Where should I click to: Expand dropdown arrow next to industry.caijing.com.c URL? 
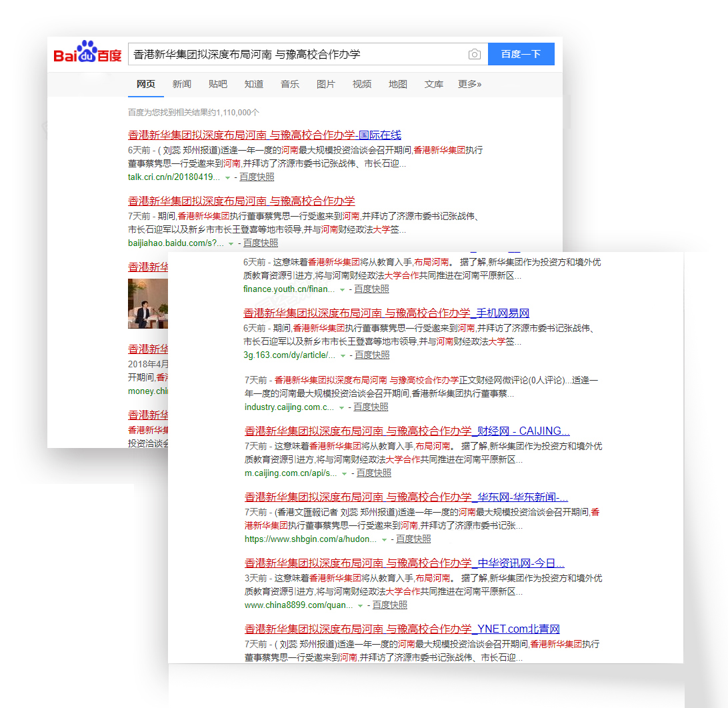point(342,407)
